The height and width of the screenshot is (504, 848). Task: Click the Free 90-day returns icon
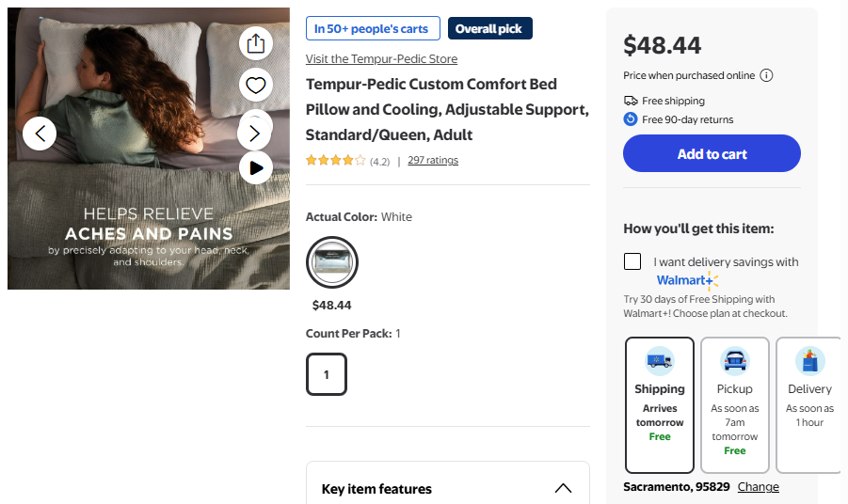(x=631, y=119)
